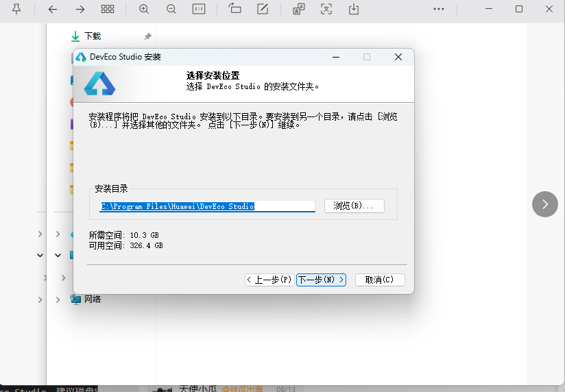The height and width of the screenshot is (392, 565).
Task: Click the 下一步(N) button in the installer
Action: tap(321, 280)
